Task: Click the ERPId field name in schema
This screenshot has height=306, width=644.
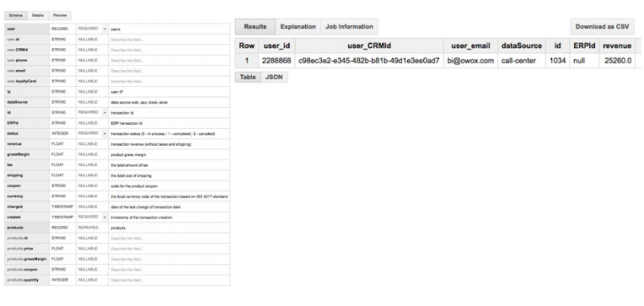Action: (12, 123)
